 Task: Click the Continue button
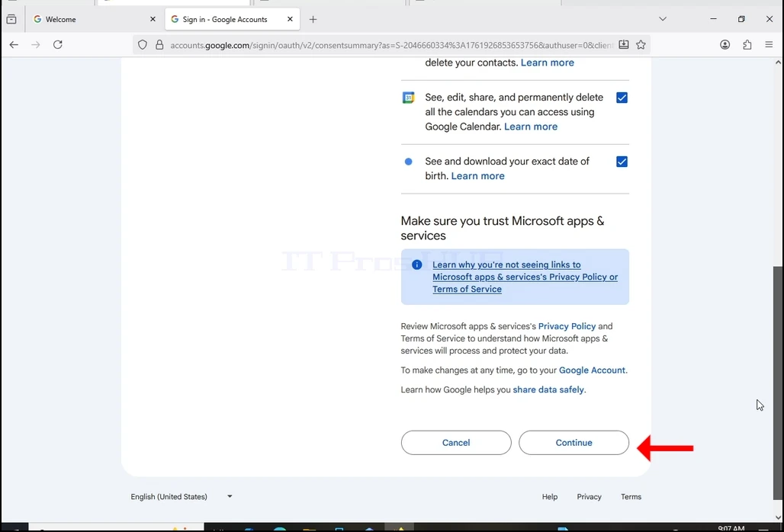pos(574,443)
